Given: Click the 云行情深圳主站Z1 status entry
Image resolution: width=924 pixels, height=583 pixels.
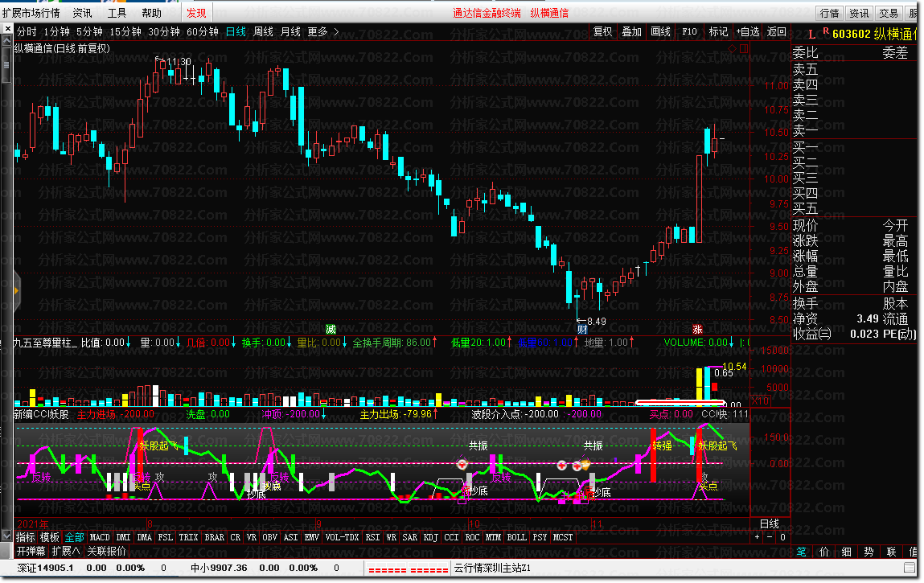Looking at the screenshot, I should coord(492,569).
